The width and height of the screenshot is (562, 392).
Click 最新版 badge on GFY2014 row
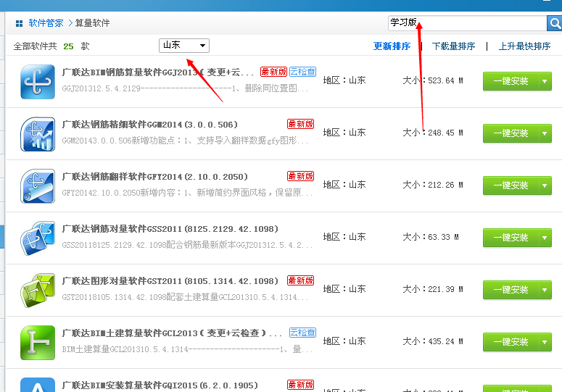point(300,176)
